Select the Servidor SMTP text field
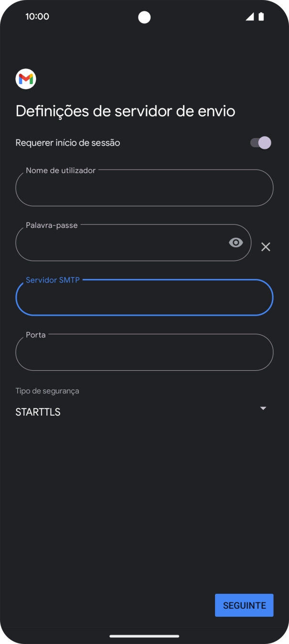The height and width of the screenshot is (644, 289). [144, 298]
